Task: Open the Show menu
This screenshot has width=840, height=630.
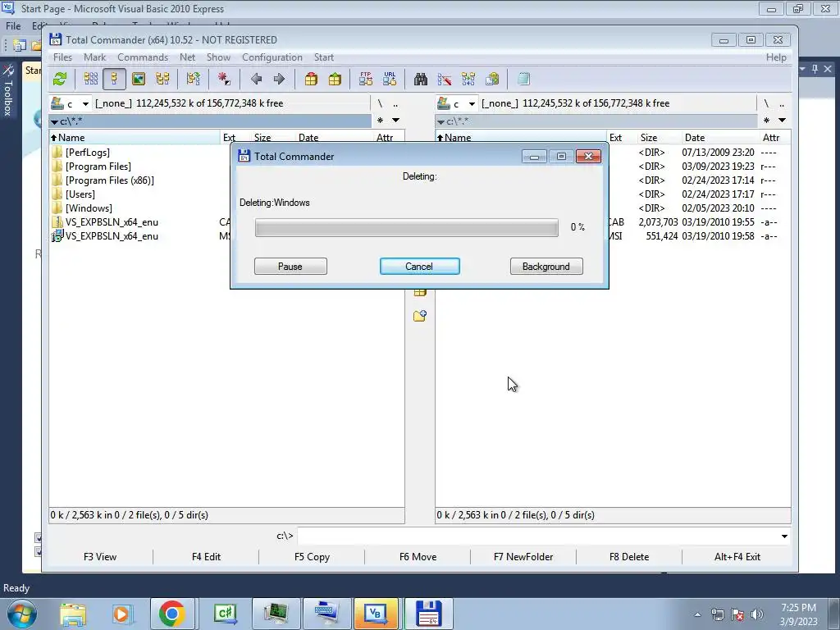Action: (218, 57)
